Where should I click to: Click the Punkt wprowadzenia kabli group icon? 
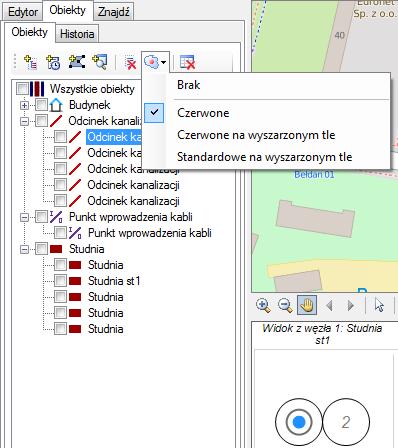point(56,217)
